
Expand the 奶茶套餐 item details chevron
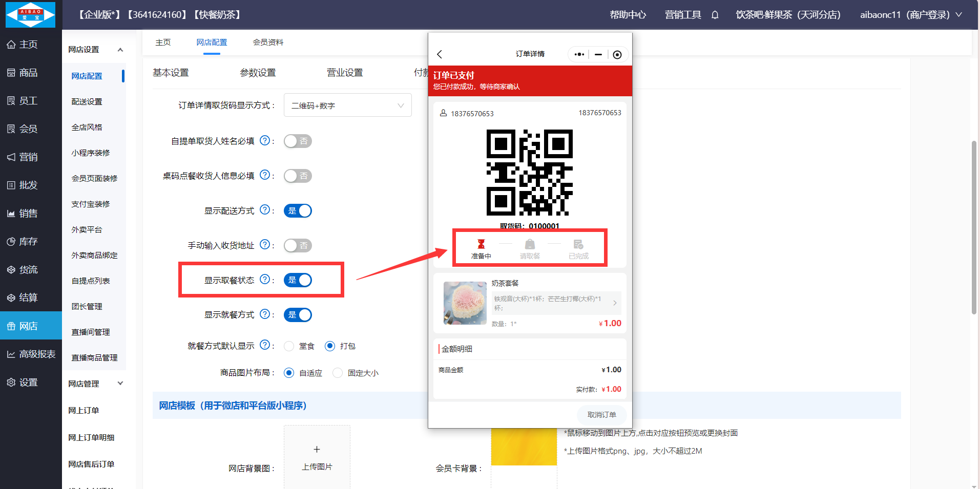pos(615,303)
